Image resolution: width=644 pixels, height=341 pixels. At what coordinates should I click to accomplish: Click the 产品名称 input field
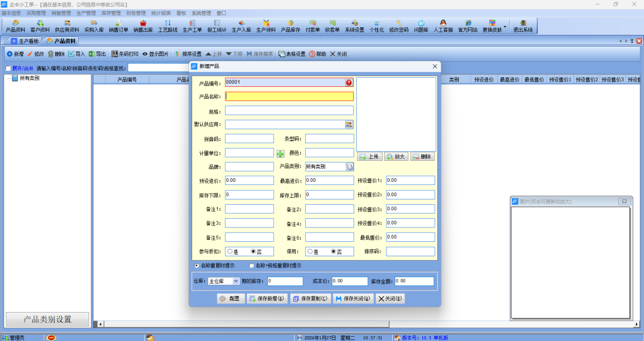point(289,97)
